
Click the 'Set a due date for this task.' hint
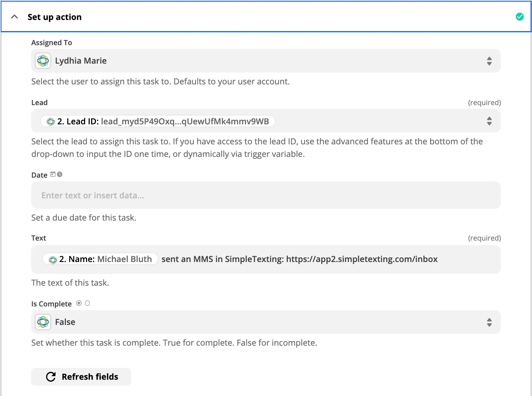tap(84, 218)
